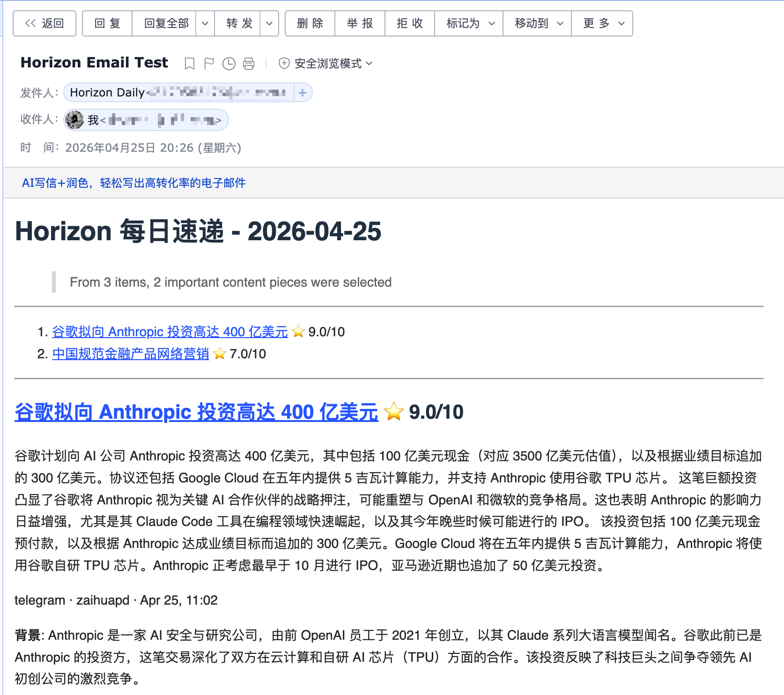This screenshot has height=695, width=784.
Task: Add sender to contacts with plus icon
Action: coord(303,93)
